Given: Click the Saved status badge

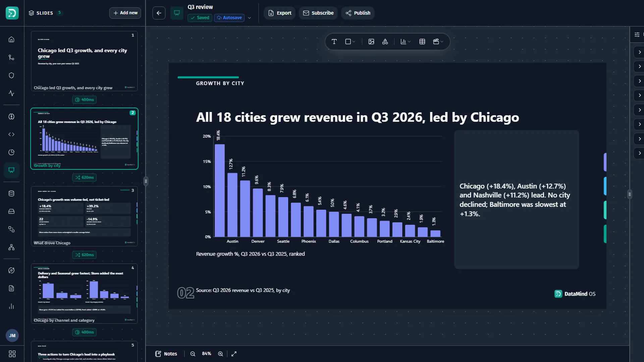Looking at the screenshot, I should point(200,18).
